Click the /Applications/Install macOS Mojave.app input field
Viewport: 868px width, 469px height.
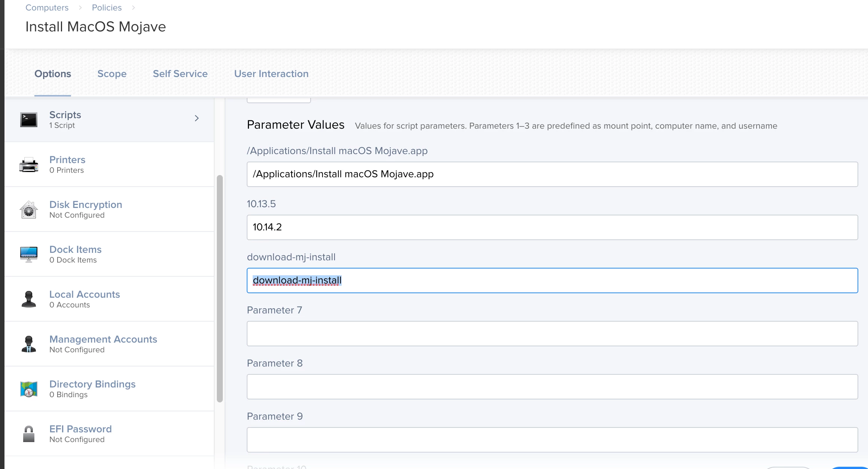click(x=552, y=174)
